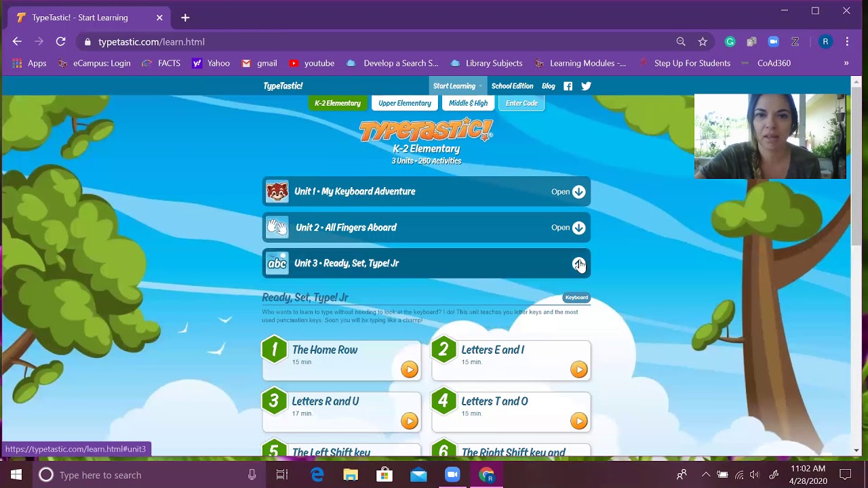
Task: Open The Home Row lesson card
Action: [x=341, y=359]
